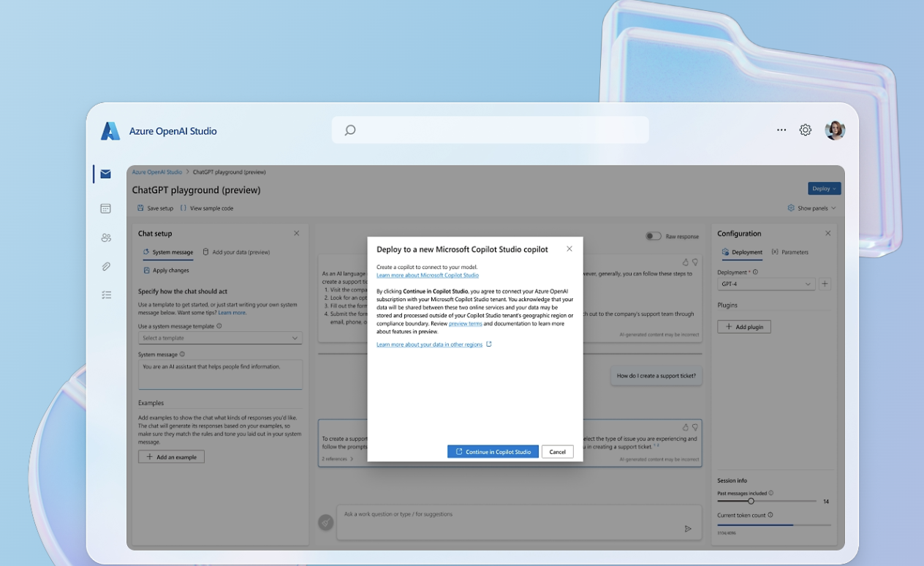Close the Chat setup panel
This screenshot has width=924, height=566.
(x=296, y=233)
